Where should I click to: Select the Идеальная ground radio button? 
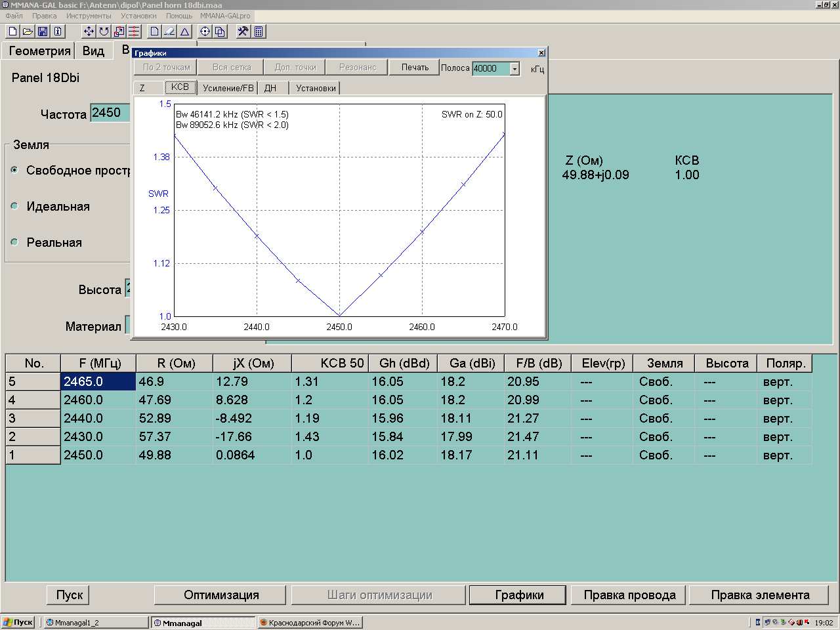[x=14, y=206]
